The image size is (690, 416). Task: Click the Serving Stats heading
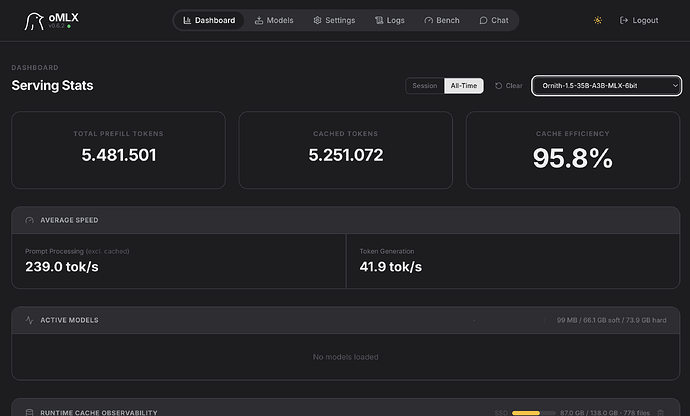coord(52,85)
